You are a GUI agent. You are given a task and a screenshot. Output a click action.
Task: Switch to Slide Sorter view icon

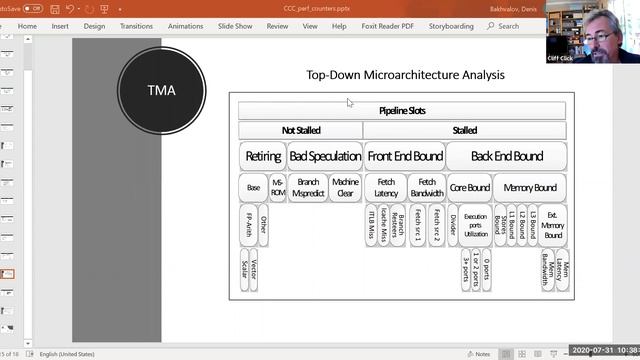click(x=522, y=354)
